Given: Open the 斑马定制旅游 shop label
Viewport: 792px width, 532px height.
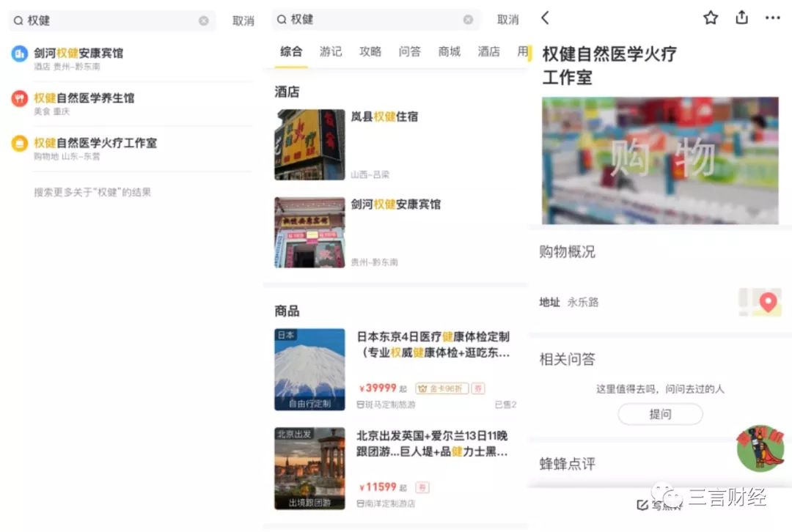Looking at the screenshot, I should tap(386, 404).
